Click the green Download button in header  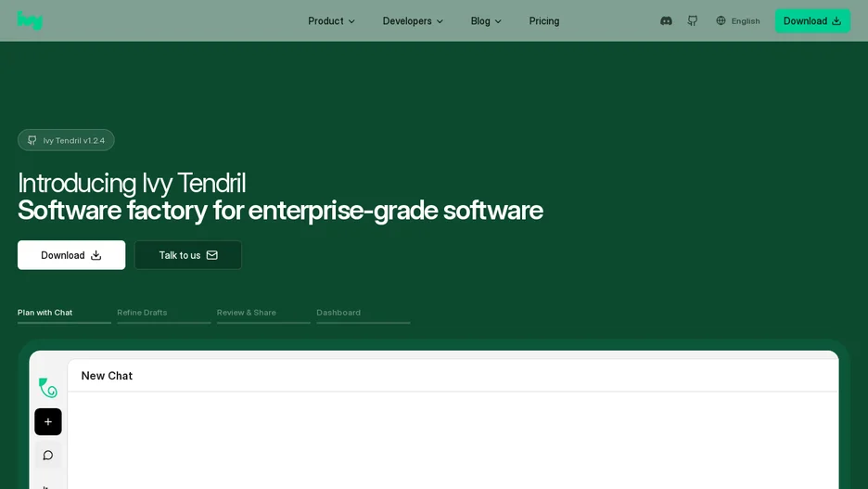[812, 21]
